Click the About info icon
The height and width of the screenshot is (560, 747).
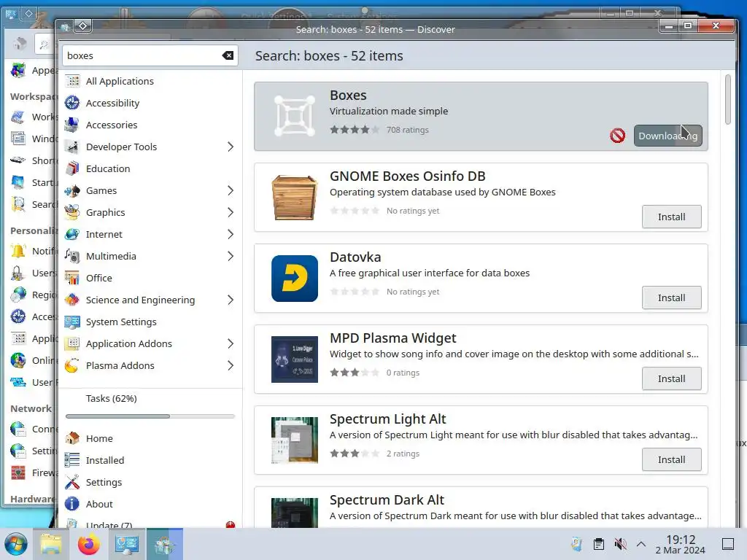tap(72, 505)
